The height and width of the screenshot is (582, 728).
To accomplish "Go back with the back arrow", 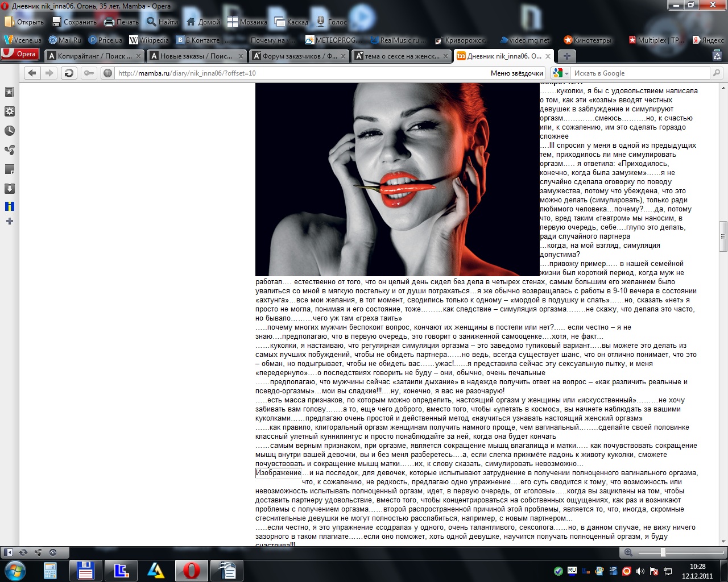I will click(32, 73).
